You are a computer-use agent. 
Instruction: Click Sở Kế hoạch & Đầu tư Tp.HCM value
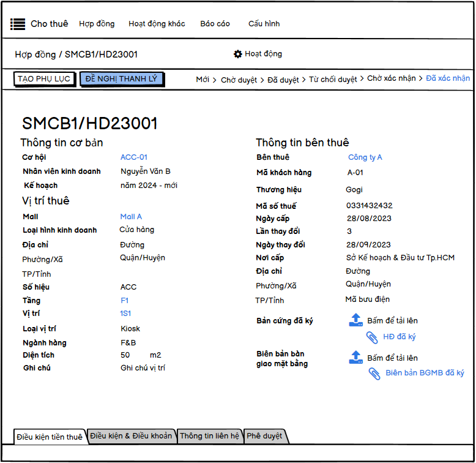point(400,258)
